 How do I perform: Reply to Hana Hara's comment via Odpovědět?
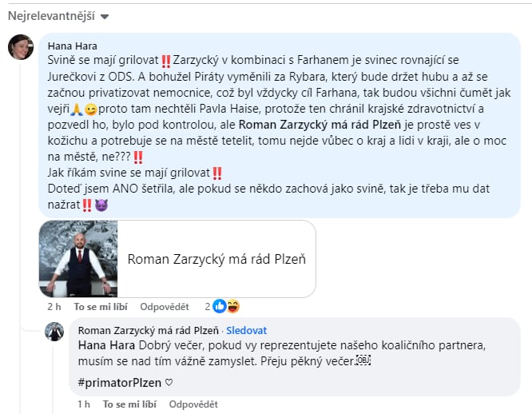tap(165, 307)
